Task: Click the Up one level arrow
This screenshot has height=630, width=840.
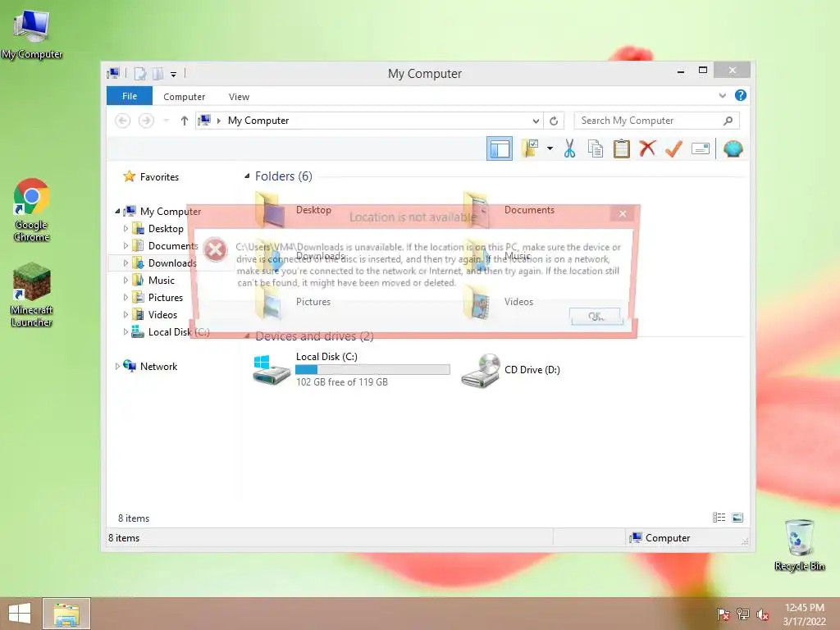Action: click(185, 121)
